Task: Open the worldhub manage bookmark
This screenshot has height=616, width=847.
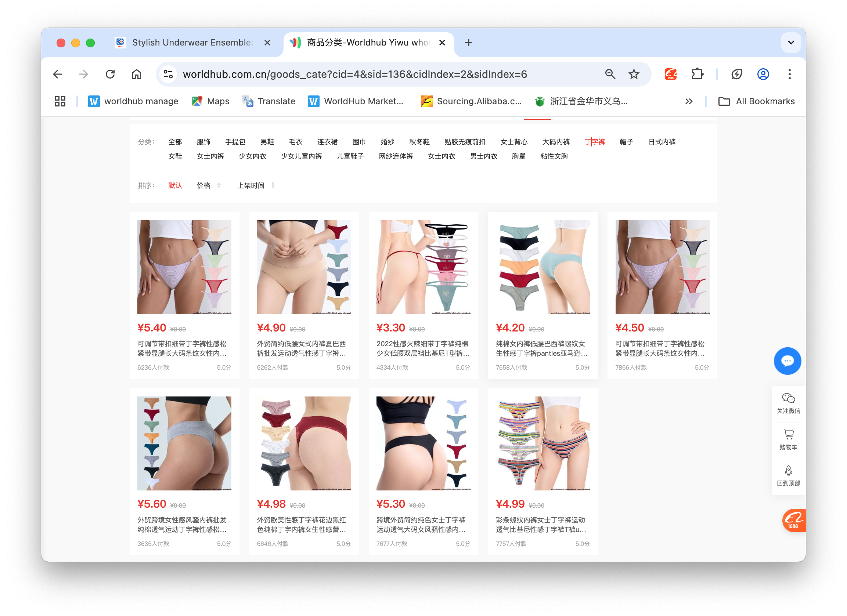Action: point(133,101)
